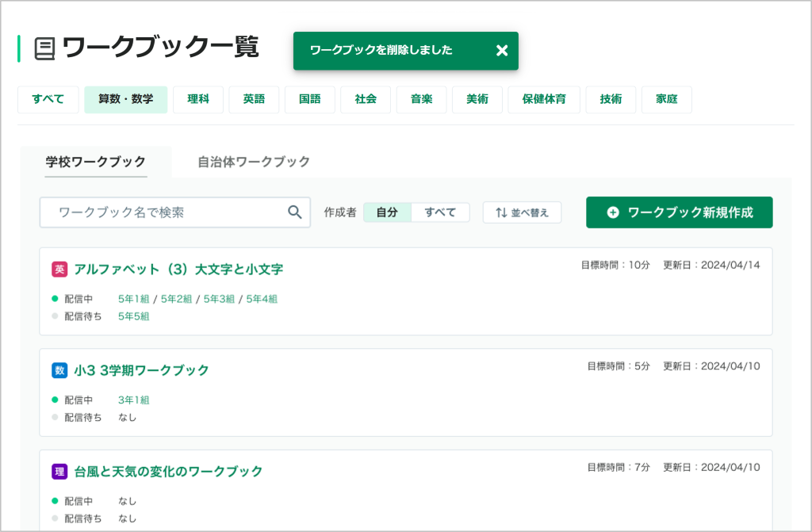
Task: Open アルファベット（3）大文字と小文字 workbook
Action: [x=178, y=270]
